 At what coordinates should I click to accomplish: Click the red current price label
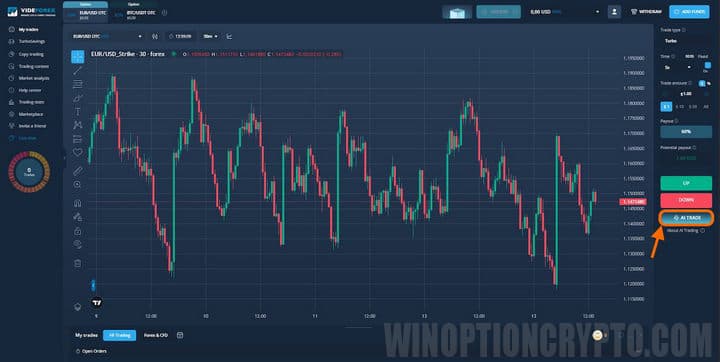633,202
